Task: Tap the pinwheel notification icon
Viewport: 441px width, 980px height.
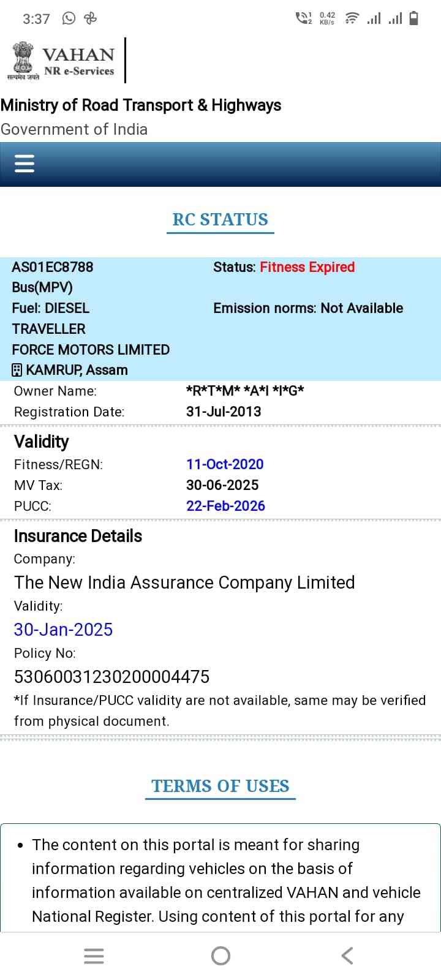Action: pyautogui.click(x=91, y=18)
